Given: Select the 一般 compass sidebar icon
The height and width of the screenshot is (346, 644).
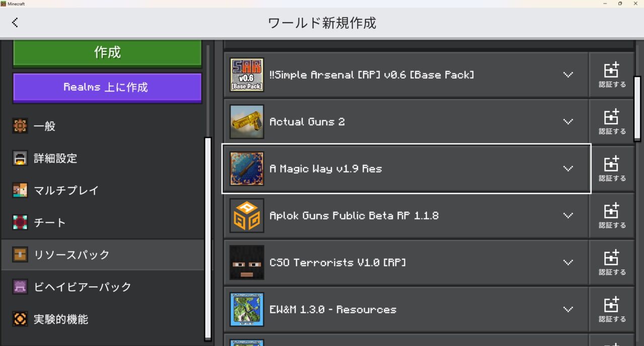Looking at the screenshot, I should click(20, 126).
